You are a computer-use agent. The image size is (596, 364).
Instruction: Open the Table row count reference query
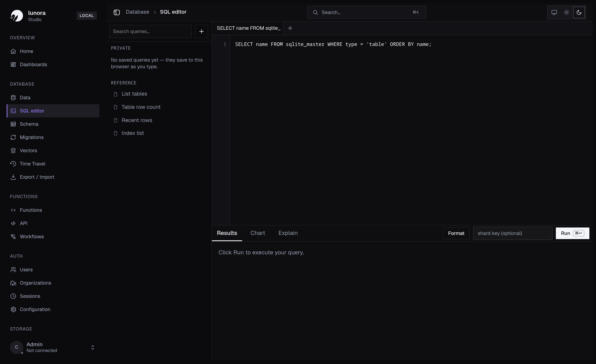tap(159, 107)
